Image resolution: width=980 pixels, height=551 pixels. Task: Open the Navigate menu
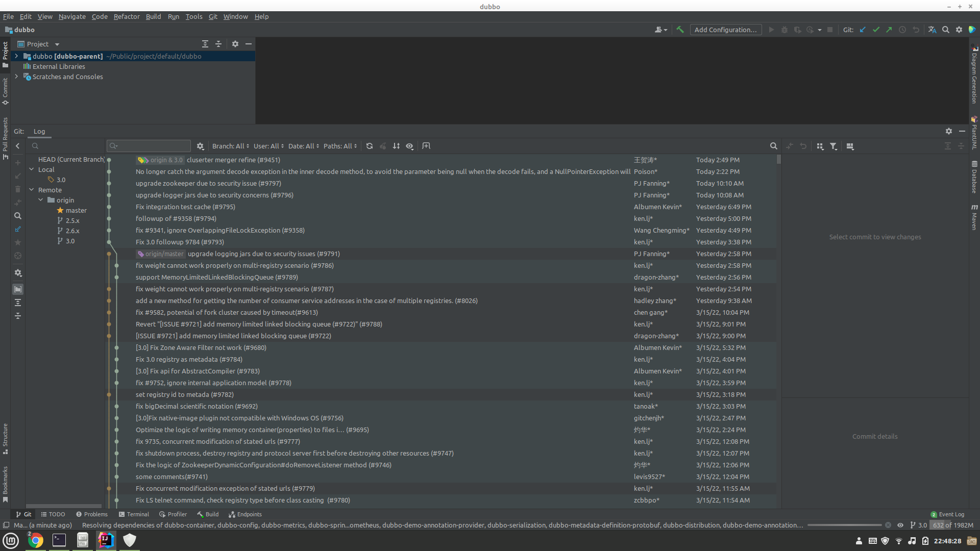pos(72,16)
